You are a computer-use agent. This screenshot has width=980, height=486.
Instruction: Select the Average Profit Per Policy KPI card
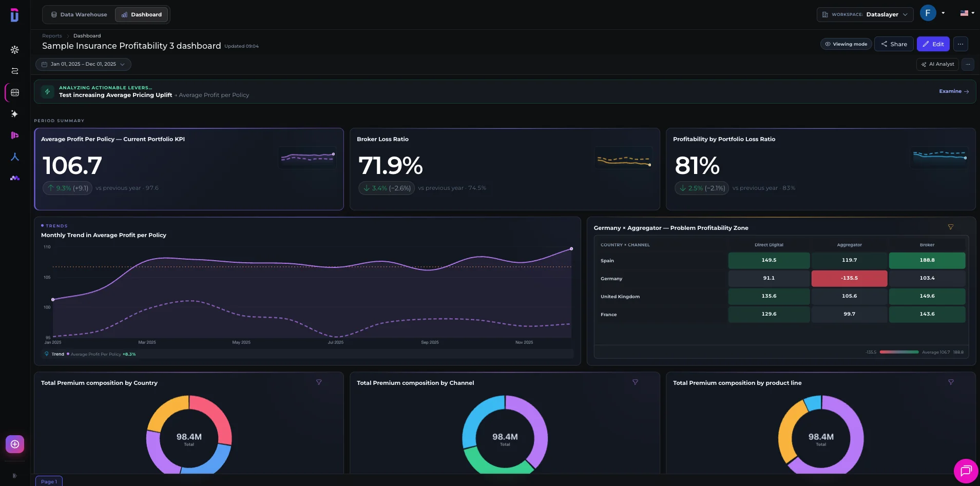[x=189, y=169]
